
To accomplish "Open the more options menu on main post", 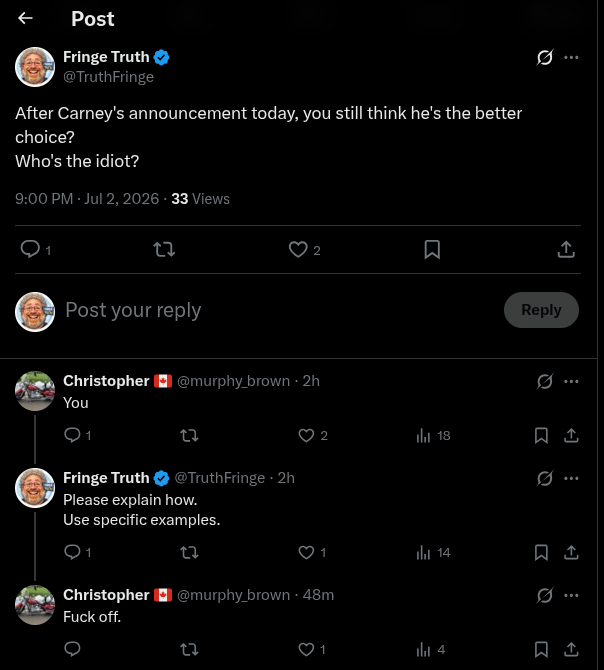I will click(x=571, y=57).
